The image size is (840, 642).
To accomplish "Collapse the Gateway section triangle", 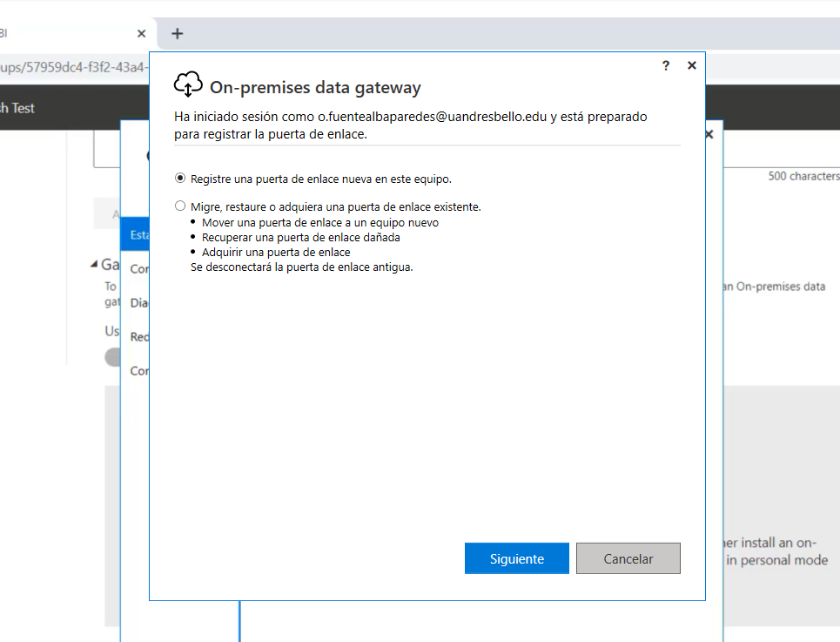I will click(94, 265).
